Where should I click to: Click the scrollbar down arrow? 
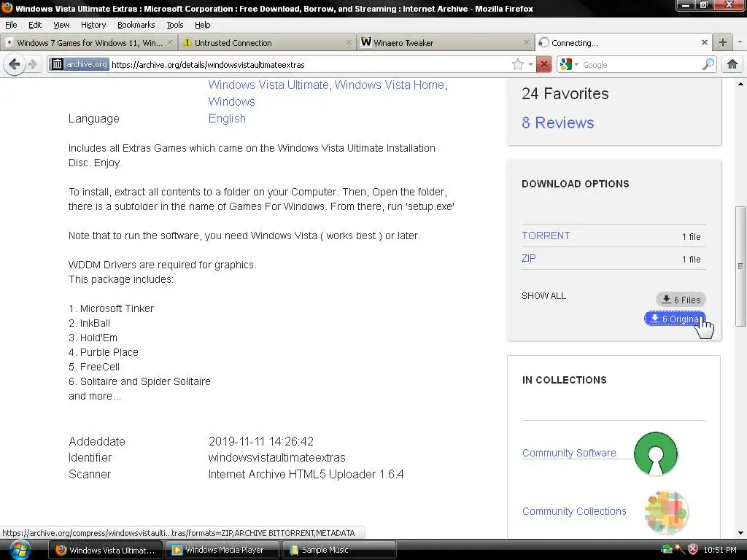(x=740, y=533)
